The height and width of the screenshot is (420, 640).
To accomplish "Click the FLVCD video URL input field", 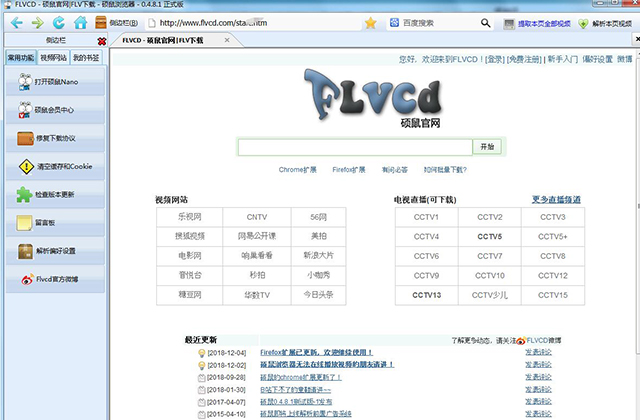I will pos(355,147).
